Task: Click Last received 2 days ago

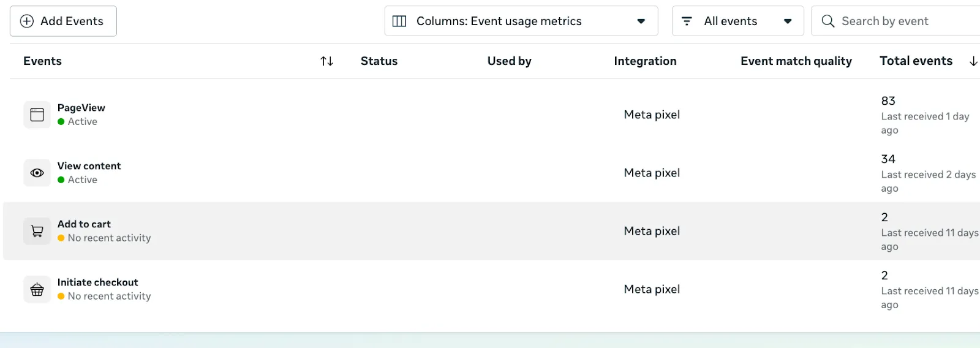Action: click(x=929, y=181)
